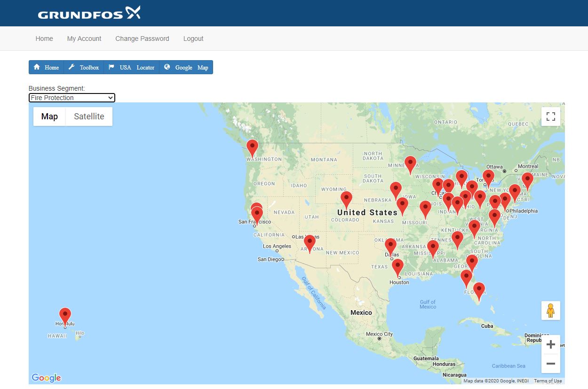Toggle fullscreen map view
The width and height of the screenshot is (588, 389).
coord(551,117)
